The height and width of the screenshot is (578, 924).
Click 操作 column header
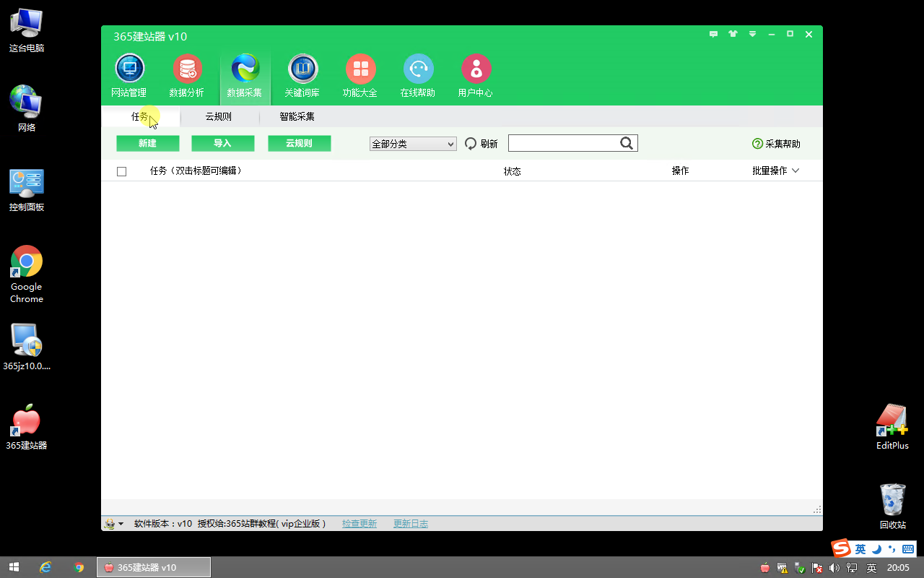[x=680, y=171]
